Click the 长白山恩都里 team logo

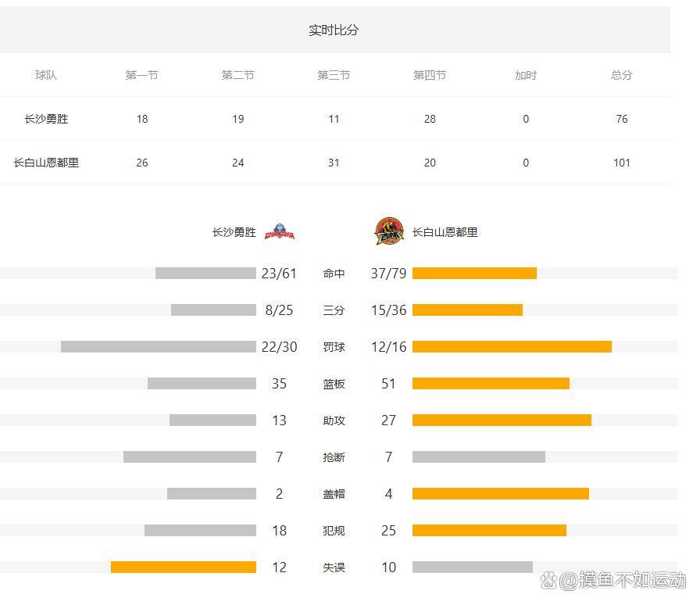tap(388, 232)
